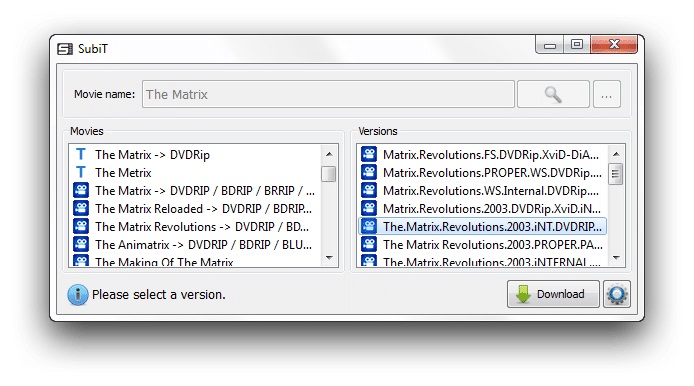The height and width of the screenshot is (386, 694).
Task: Close the SubiT window
Action: [x=614, y=45]
